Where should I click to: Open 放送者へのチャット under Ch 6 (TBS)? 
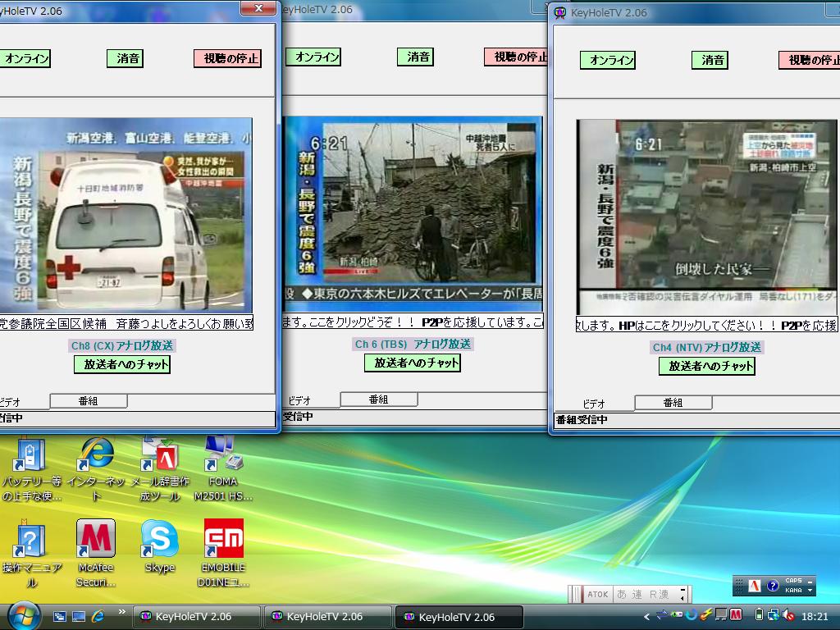pyautogui.click(x=413, y=363)
